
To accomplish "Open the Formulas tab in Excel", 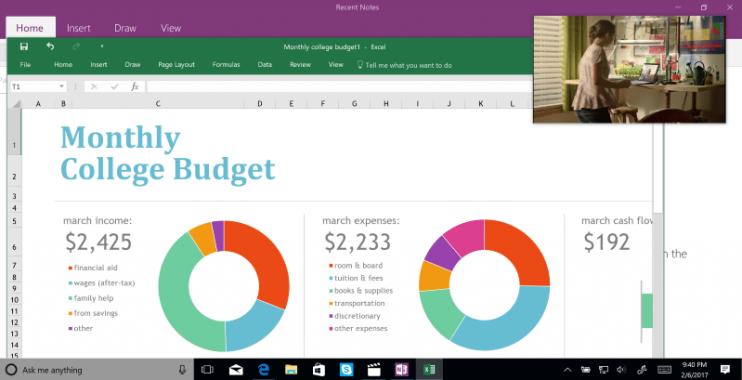I will 226,65.
